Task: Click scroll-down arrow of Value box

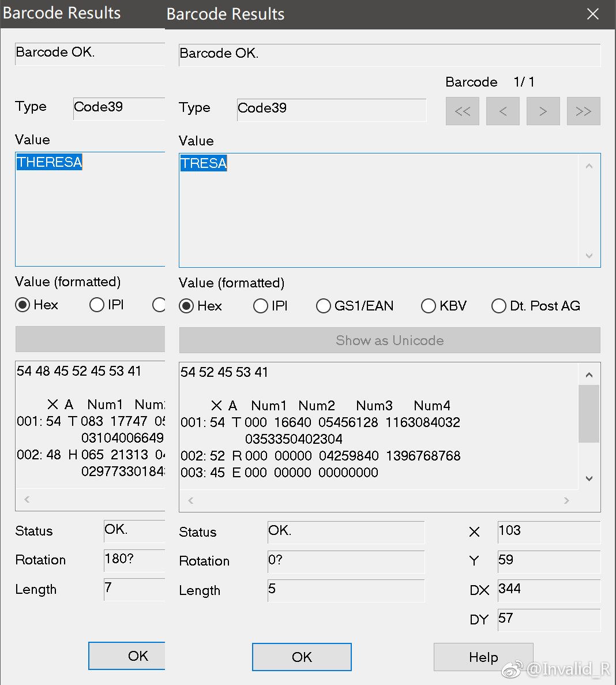Action: pos(589,256)
